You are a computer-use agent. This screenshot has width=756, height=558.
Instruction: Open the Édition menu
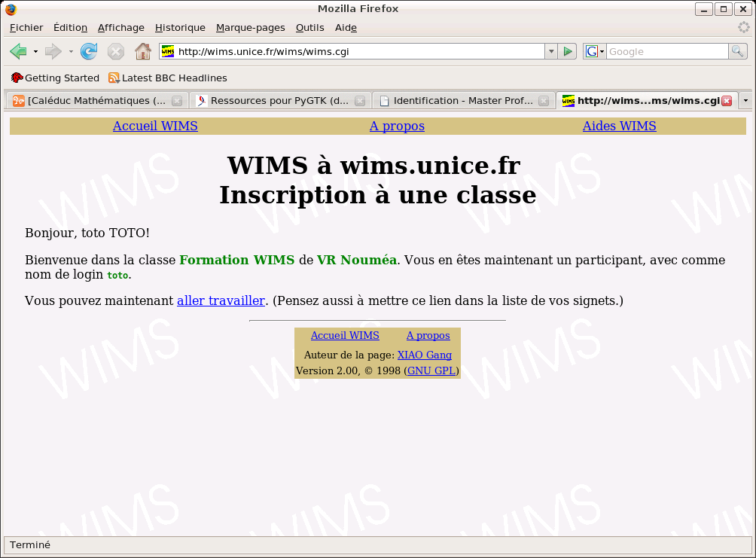click(70, 28)
